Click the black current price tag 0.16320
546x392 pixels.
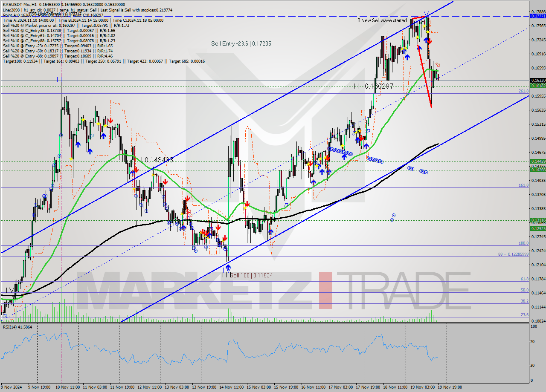click(537, 80)
